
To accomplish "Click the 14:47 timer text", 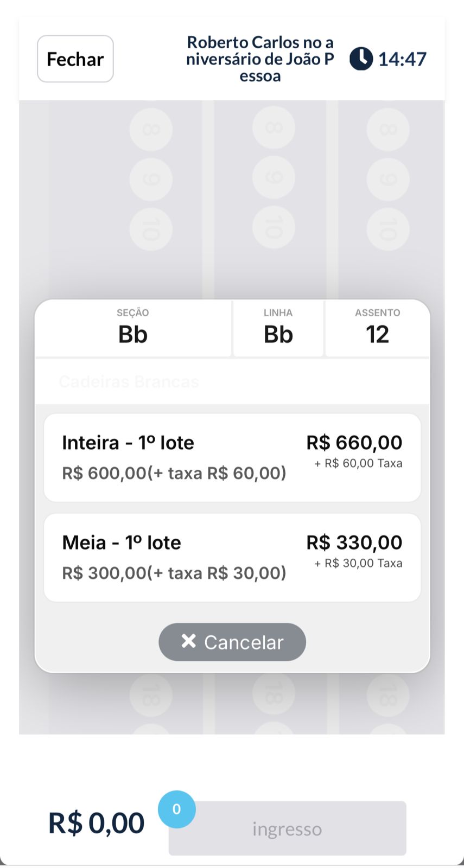I will click(x=402, y=59).
